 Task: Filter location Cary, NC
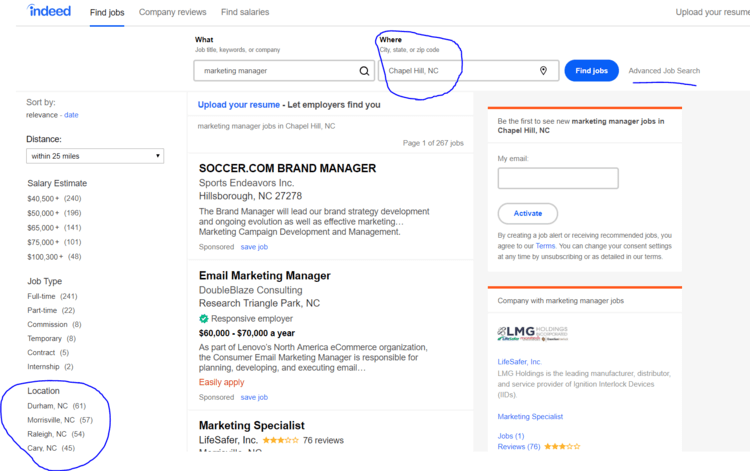pos(51,448)
